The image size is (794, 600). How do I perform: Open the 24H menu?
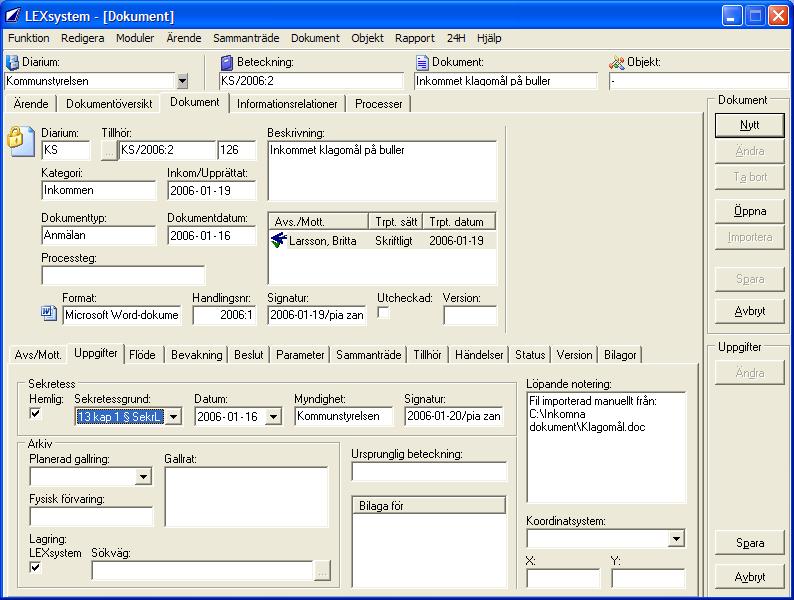456,38
